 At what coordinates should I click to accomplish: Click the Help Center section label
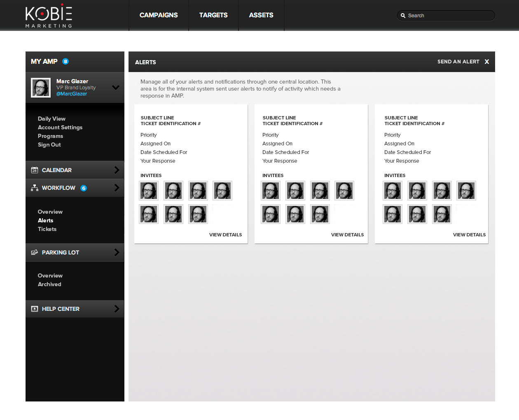[61, 309]
